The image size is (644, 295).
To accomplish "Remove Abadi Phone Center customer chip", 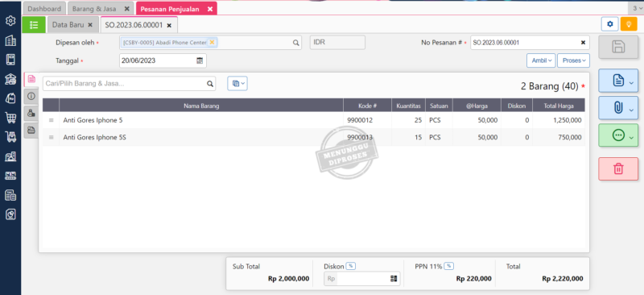I will [212, 42].
